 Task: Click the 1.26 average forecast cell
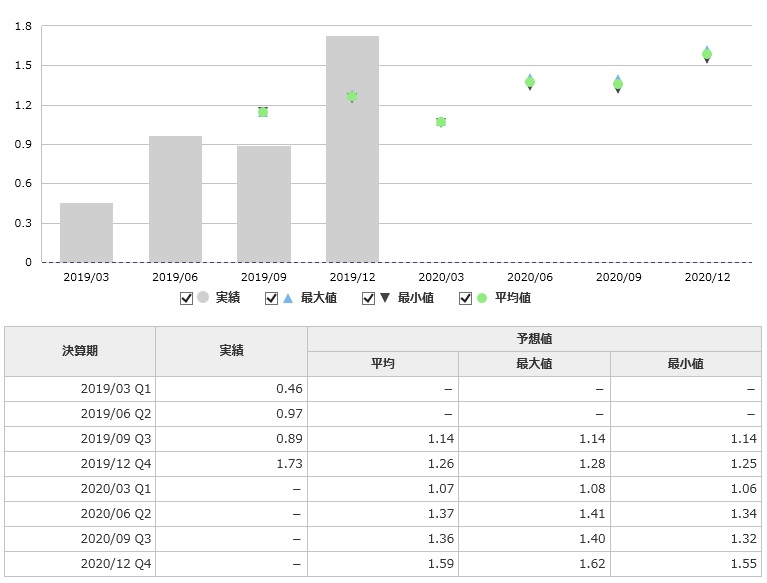[x=383, y=464]
